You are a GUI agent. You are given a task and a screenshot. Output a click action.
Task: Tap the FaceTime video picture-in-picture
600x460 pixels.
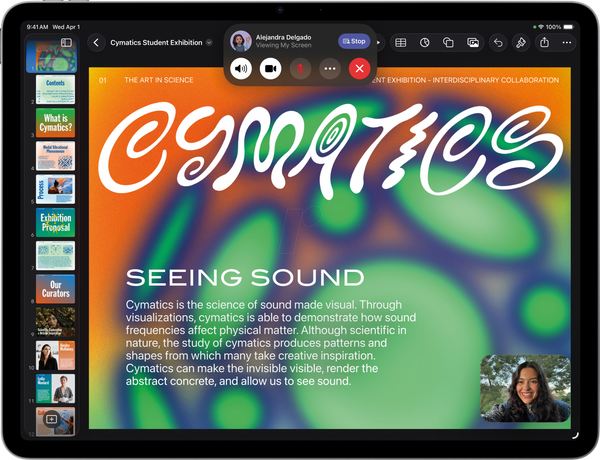tap(525, 388)
